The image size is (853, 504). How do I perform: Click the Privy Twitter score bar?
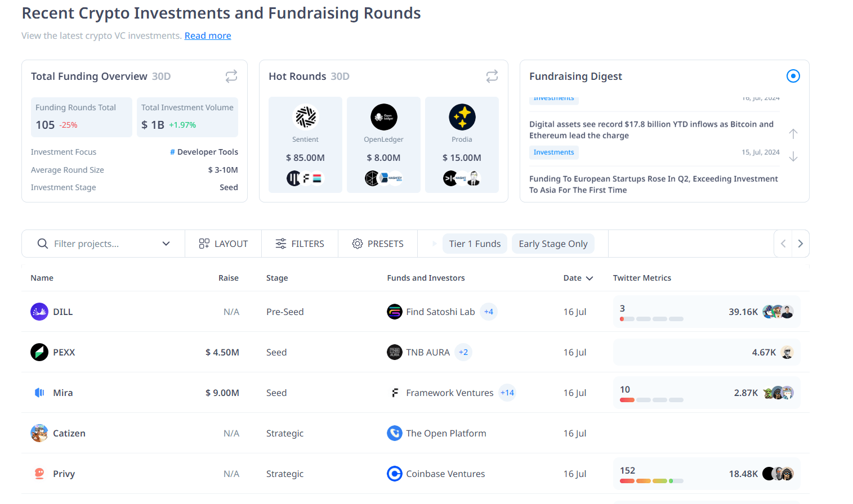tap(651, 481)
